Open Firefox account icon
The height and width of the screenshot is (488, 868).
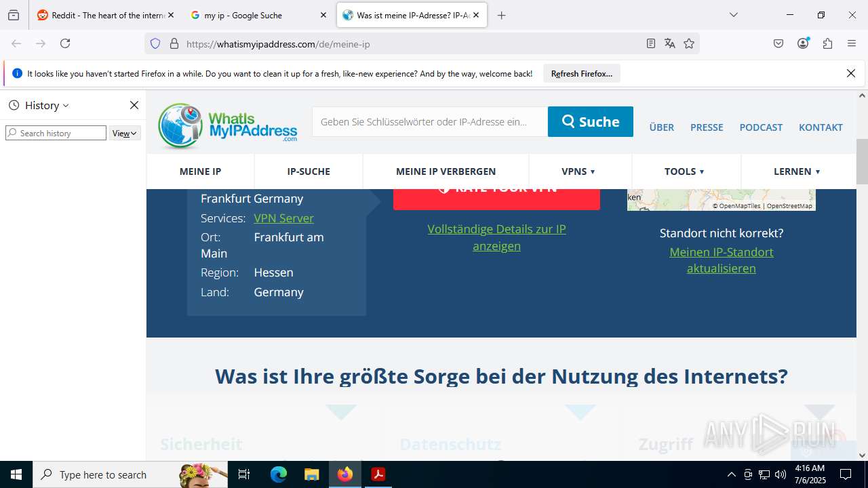coord(803,43)
